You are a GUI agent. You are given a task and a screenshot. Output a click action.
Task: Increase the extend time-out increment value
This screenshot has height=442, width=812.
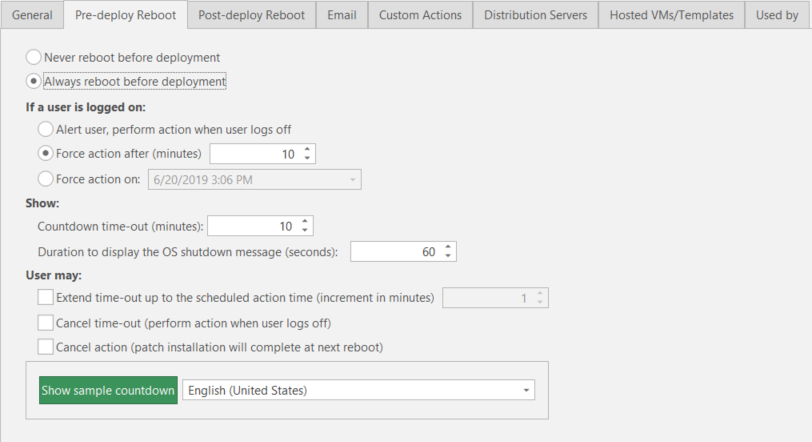click(x=540, y=293)
